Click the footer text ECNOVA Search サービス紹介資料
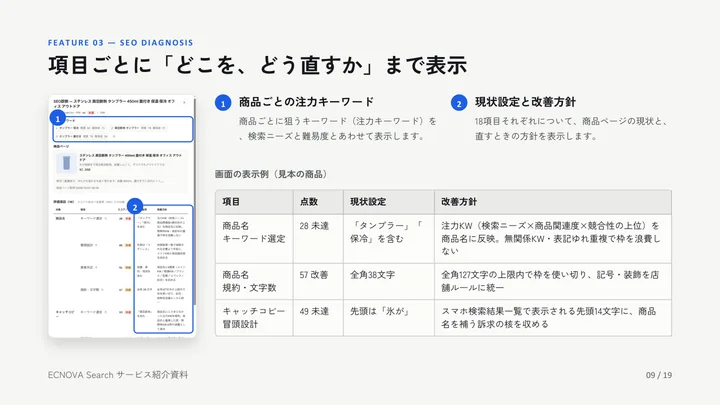This screenshot has height=405, width=720. click(118, 375)
